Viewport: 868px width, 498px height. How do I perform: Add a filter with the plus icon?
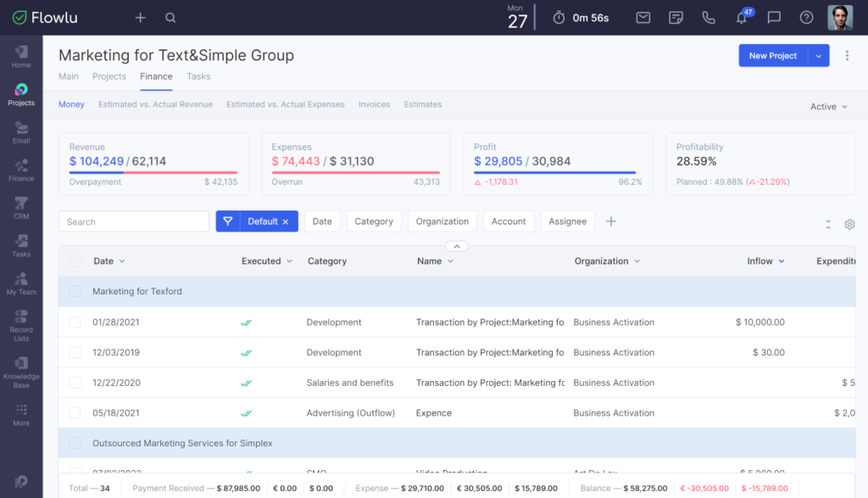tap(611, 221)
